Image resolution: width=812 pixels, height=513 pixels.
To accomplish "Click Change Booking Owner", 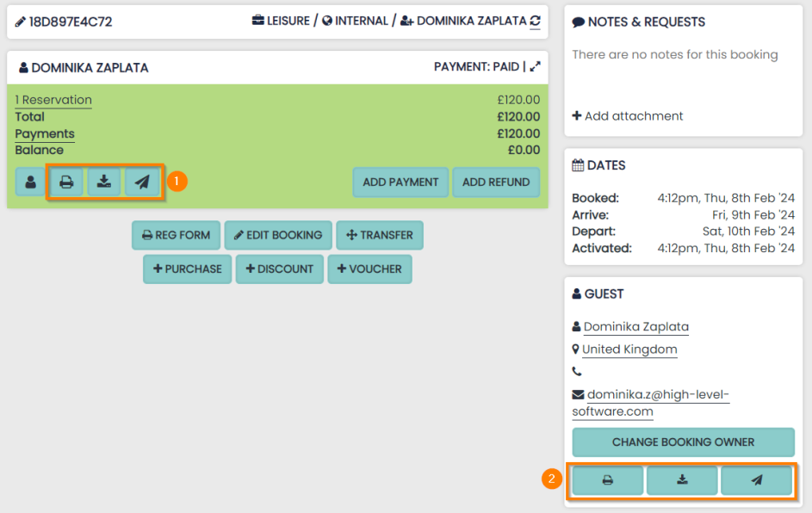I will 683,442.
